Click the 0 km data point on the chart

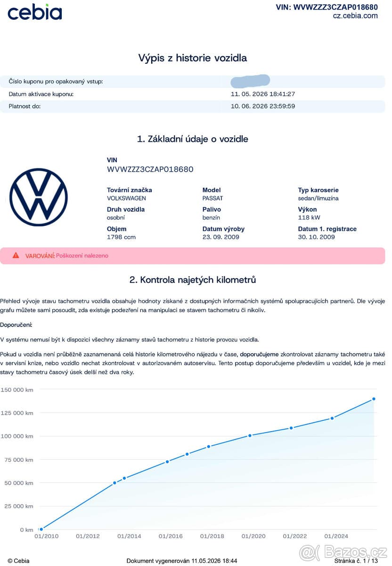click(41, 529)
